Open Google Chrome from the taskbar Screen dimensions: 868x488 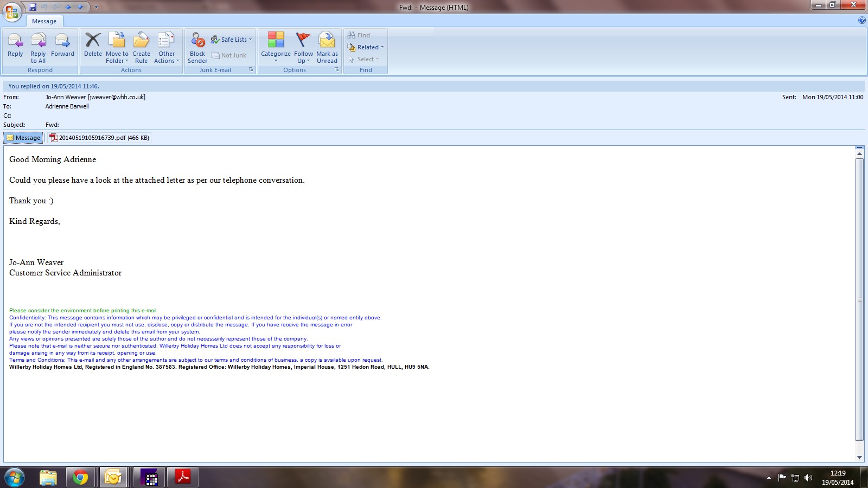coord(80,477)
